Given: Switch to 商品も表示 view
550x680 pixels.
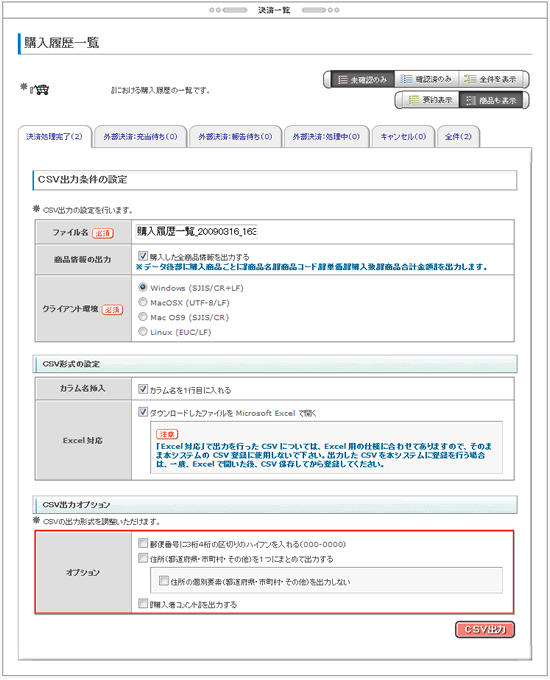Looking at the screenshot, I should (491, 100).
